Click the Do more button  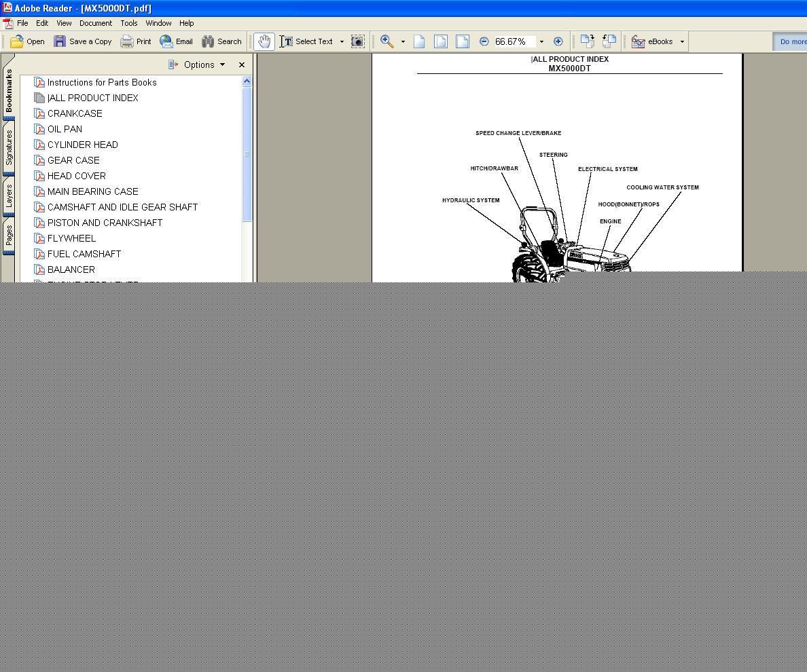pos(791,41)
